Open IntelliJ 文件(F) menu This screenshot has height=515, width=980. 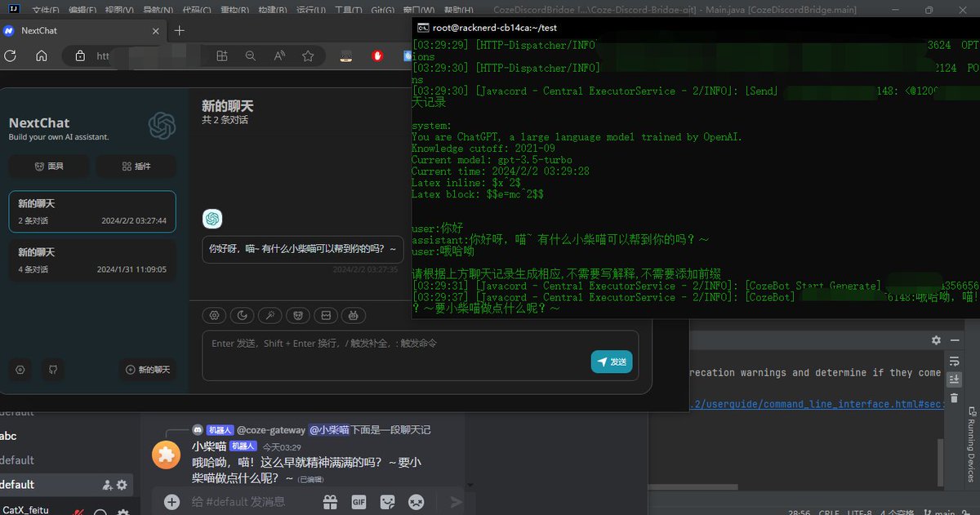46,10
